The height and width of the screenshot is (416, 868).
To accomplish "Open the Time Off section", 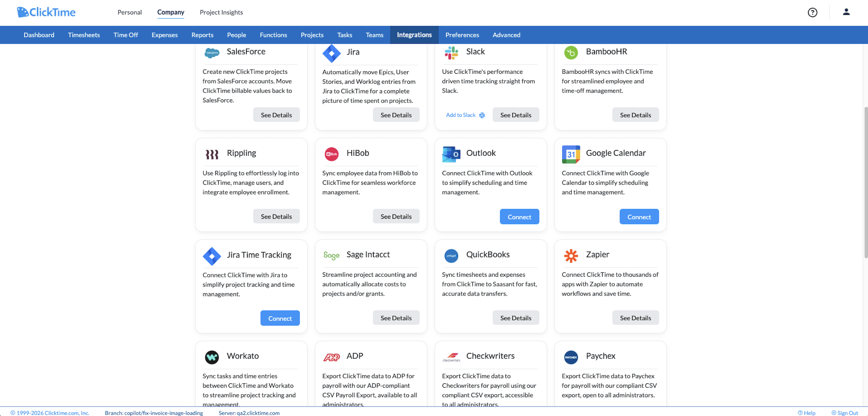I will pyautogui.click(x=126, y=35).
